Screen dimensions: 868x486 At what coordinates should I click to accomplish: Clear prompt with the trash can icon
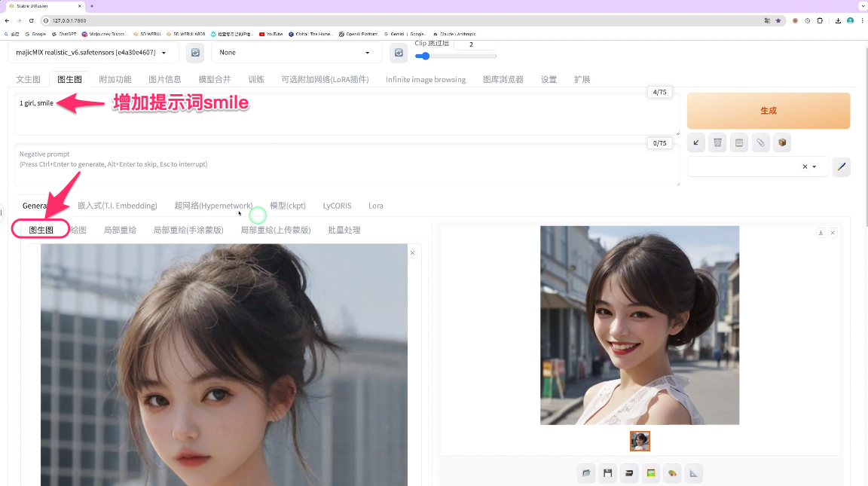[717, 143]
